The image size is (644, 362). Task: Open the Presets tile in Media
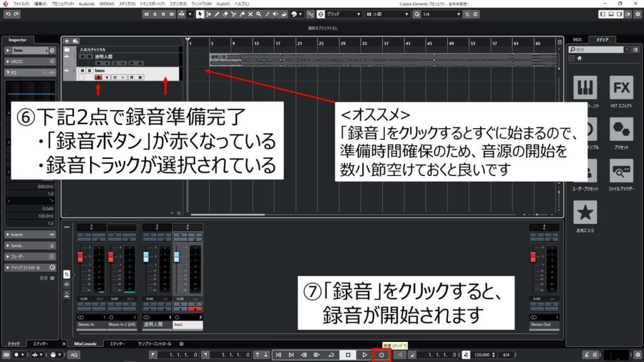coord(621,129)
